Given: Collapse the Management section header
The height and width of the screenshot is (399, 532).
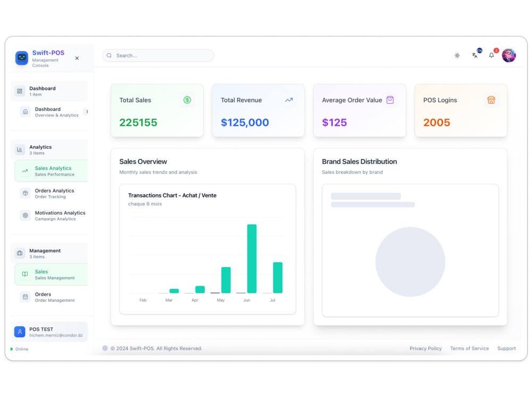Looking at the screenshot, I should click(x=49, y=253).
